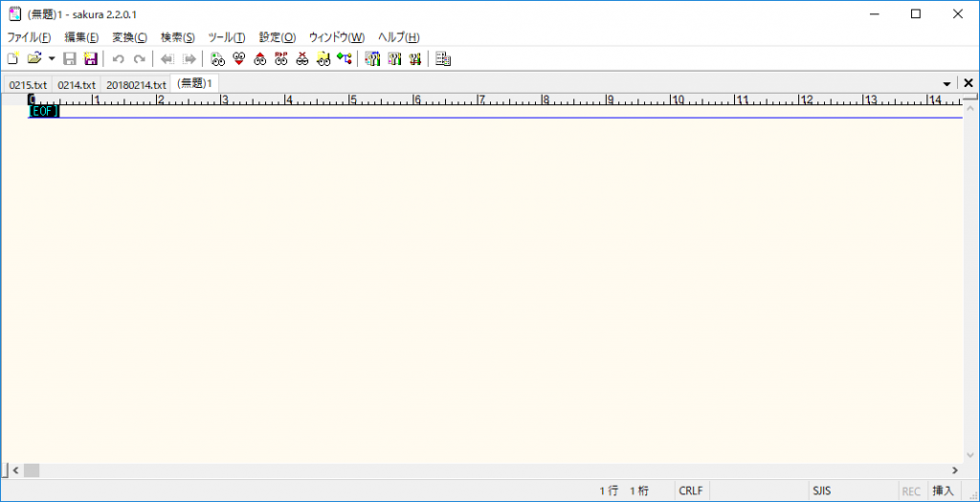This screenshot has width=980, height=502.
Task: Close the current tab with X
Action: pos(969,83)
